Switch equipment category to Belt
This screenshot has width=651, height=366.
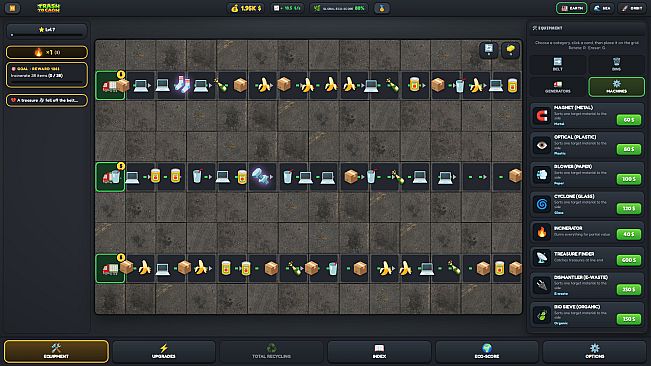pyautogui.click(x=558, y=64)
